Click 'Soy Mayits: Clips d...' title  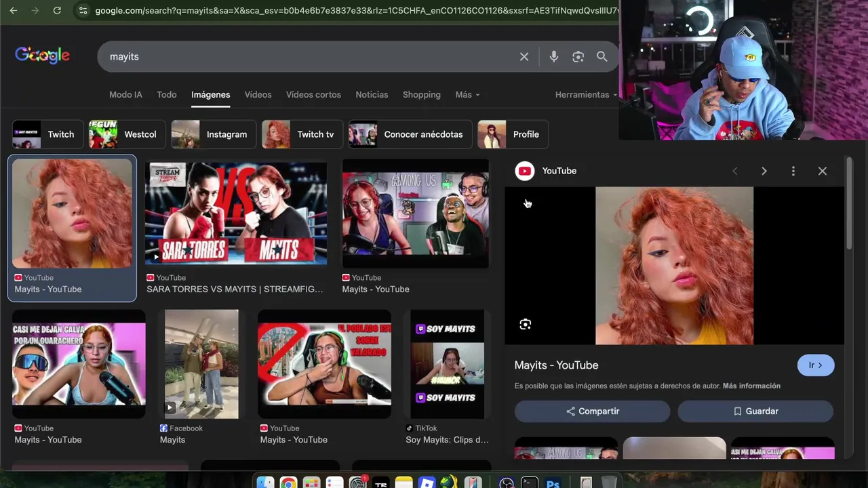(447, 440)
